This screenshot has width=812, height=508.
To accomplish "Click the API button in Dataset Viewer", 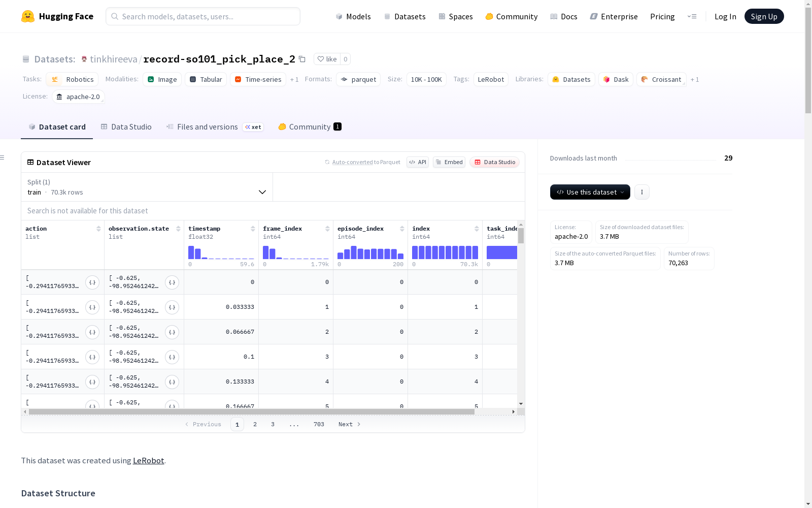I will coord(418,162).
